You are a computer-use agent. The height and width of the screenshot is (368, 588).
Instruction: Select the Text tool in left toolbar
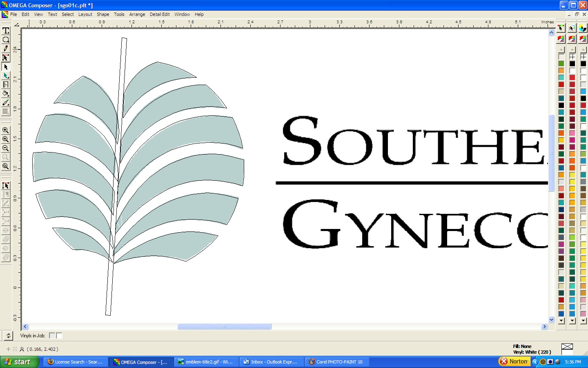click(x=6, y=31)
